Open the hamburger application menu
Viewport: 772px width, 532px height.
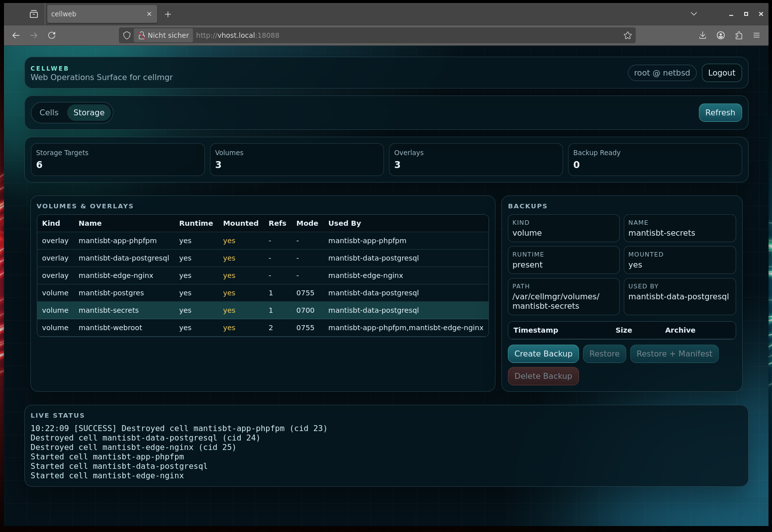coord(757,35)
